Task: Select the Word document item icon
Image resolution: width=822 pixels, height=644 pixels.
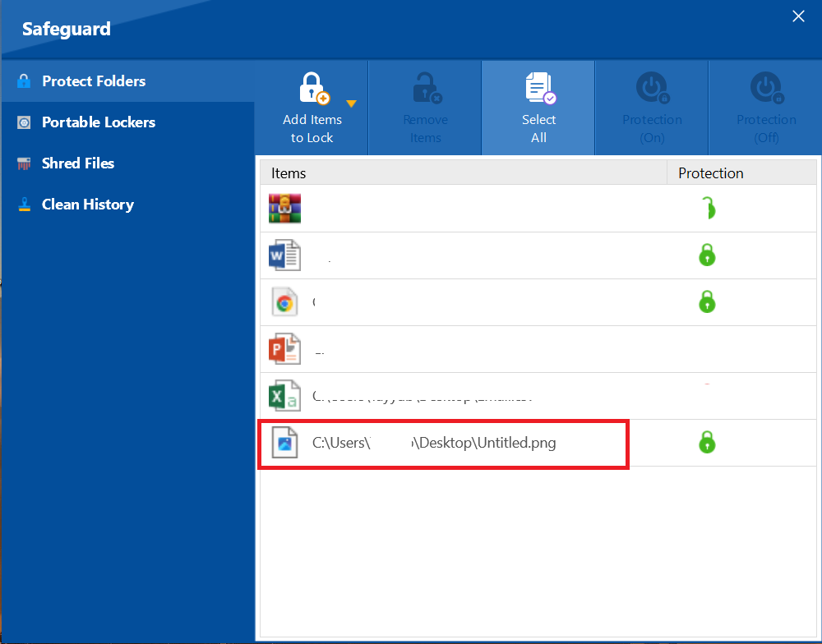Action: [285, 255]
